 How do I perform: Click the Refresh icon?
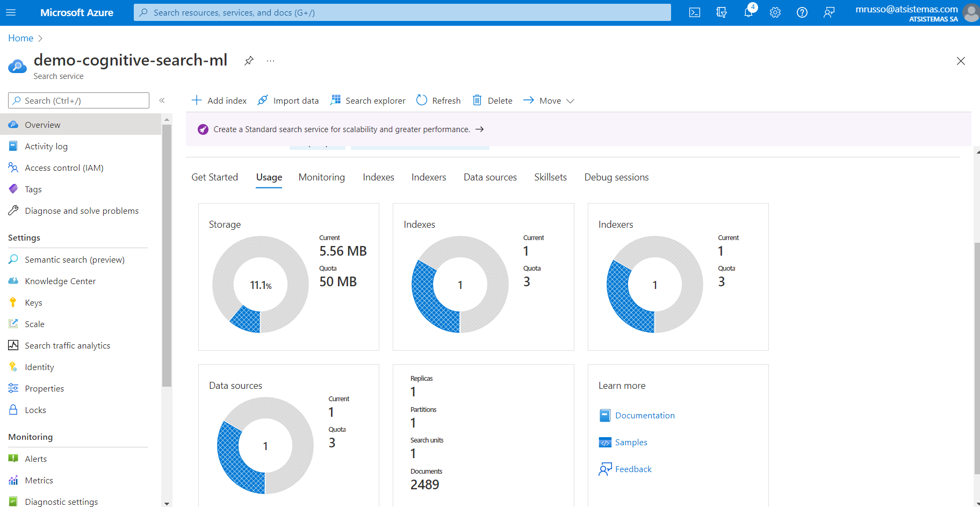[422, 100]
